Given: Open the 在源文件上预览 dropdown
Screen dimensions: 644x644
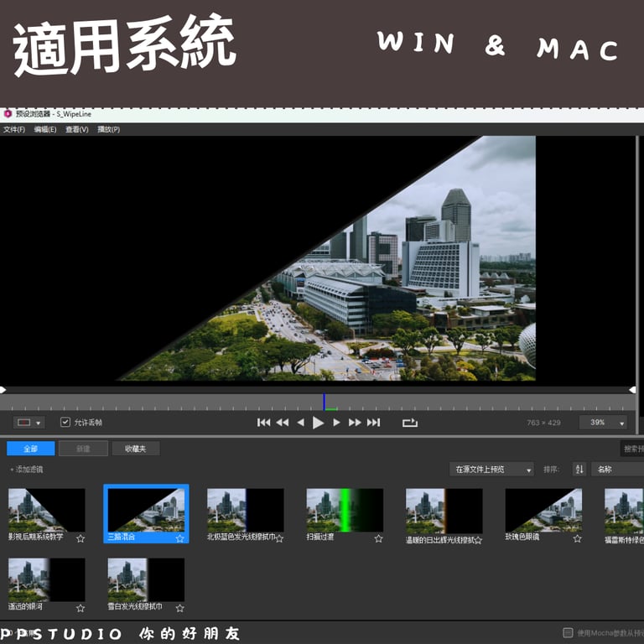Looking at the screenshot, I should pos(491,469).
